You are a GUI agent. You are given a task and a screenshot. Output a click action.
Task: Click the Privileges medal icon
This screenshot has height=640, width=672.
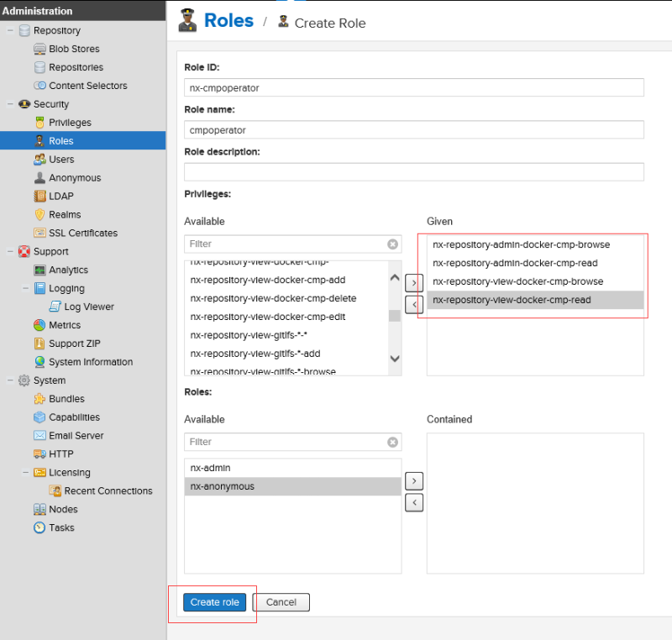(x=39, y=123)
